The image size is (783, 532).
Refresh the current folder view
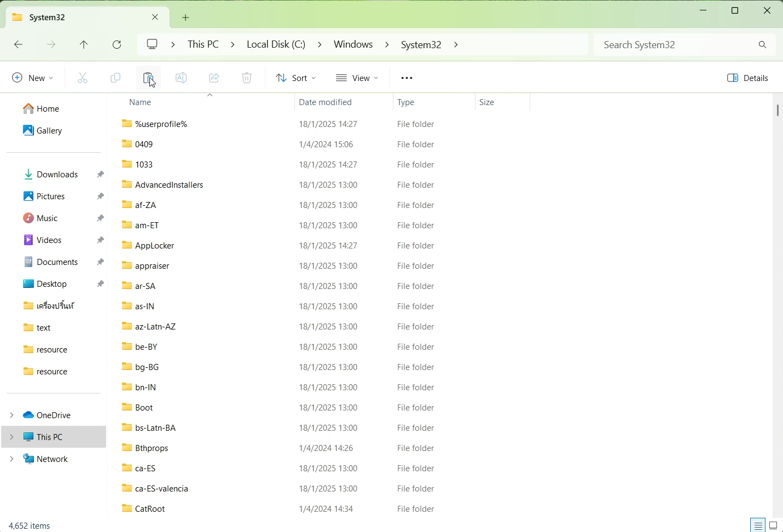[118, 45]
